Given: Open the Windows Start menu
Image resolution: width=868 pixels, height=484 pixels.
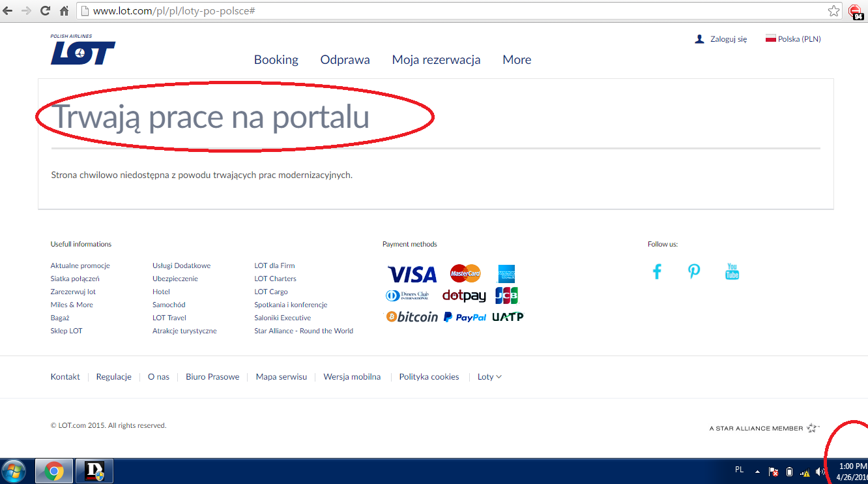Looking at the screenshot, I should (14, 471).
